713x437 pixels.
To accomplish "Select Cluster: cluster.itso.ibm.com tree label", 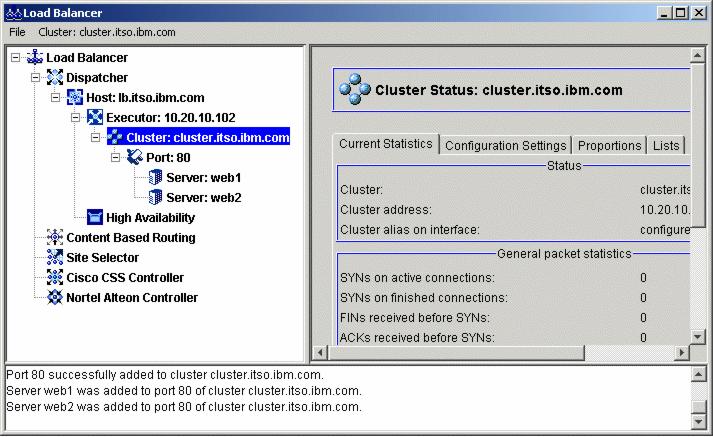I will click(208, 137).
